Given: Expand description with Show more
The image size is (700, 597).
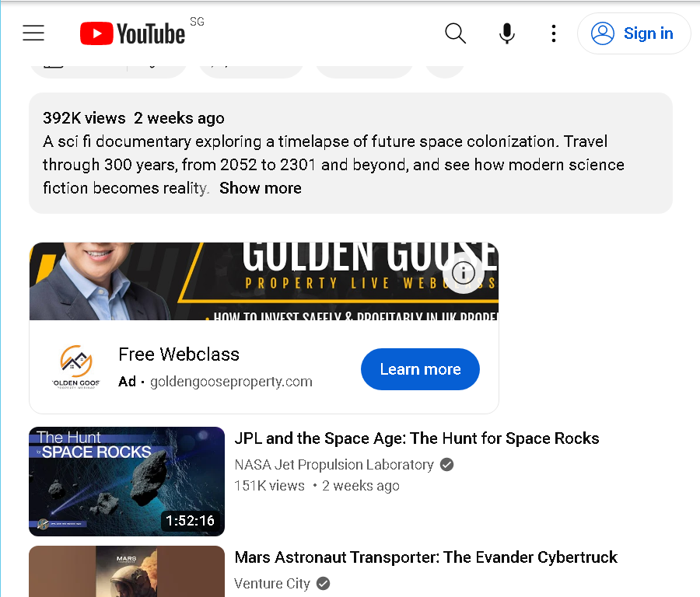Looking at the screenshot, I should 261,188.
